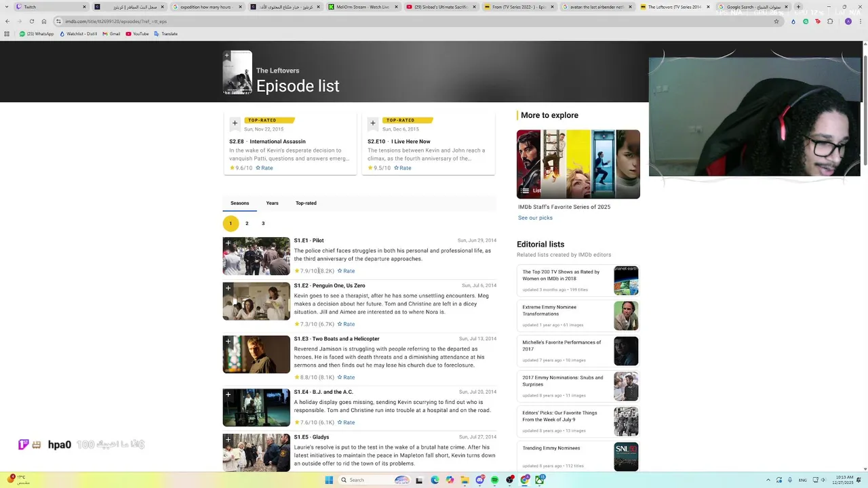Open The Top 200 TV Shows editorial list
This screenshot has width=868, height=488.
pyautogui.click(x=578, y=281)
